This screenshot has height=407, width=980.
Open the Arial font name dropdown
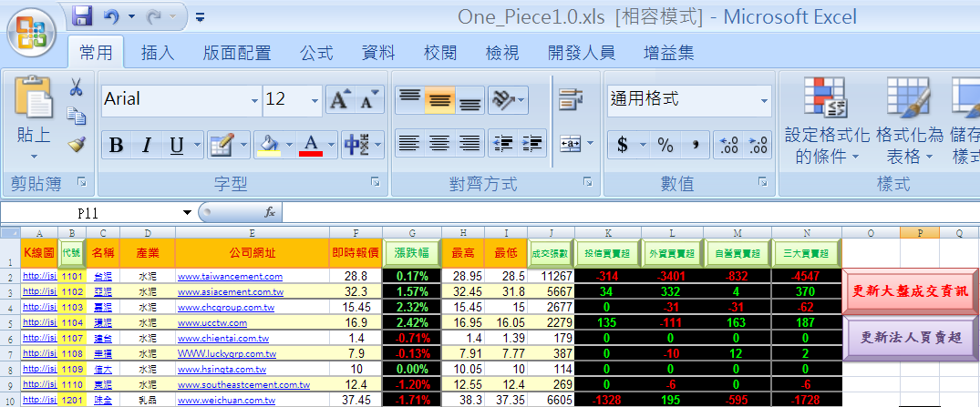[254, 100]
